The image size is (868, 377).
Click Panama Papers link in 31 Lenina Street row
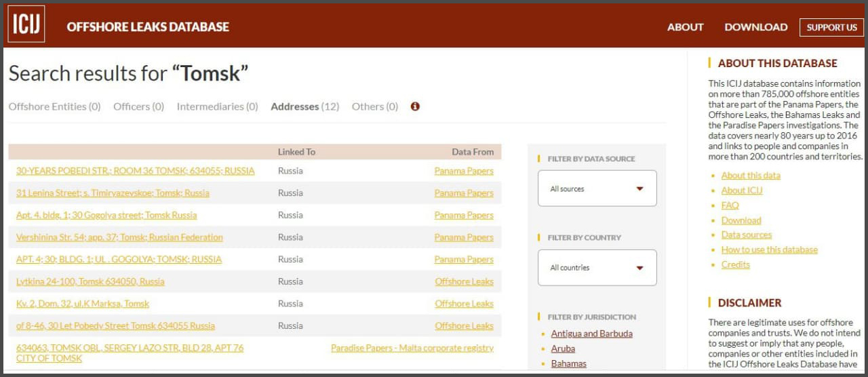(464, 193)
